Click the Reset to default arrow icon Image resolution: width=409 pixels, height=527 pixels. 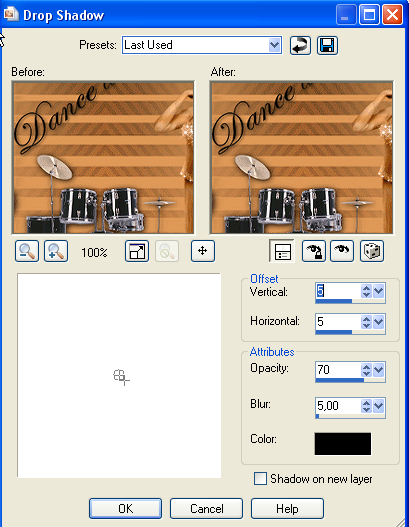[x=300, y=45]
